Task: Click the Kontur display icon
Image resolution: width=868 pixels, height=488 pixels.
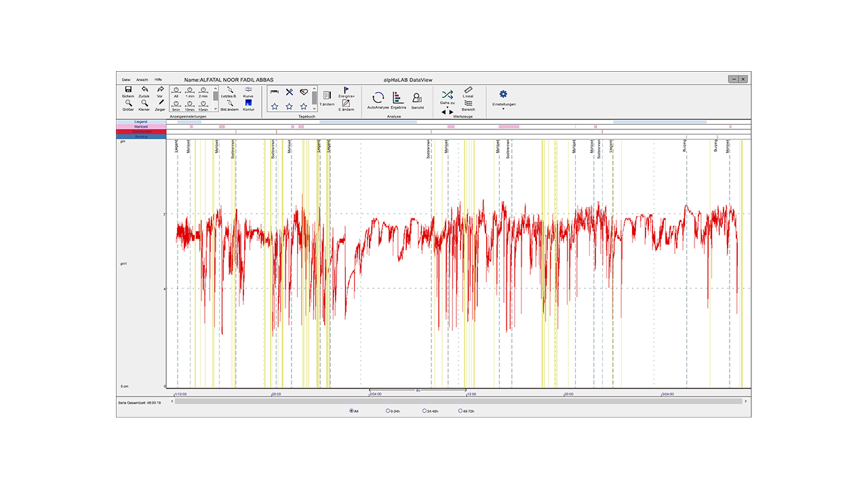Action: click(x=249, y=103)
